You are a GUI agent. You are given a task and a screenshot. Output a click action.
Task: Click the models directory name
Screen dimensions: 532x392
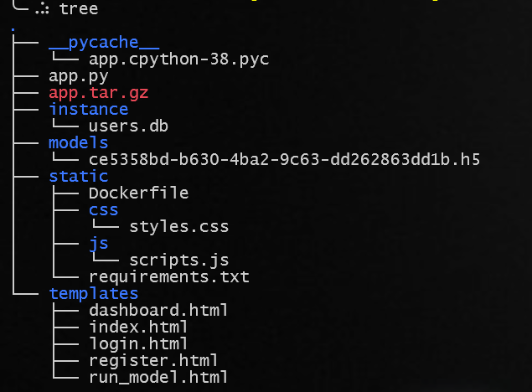pos(79,142)
